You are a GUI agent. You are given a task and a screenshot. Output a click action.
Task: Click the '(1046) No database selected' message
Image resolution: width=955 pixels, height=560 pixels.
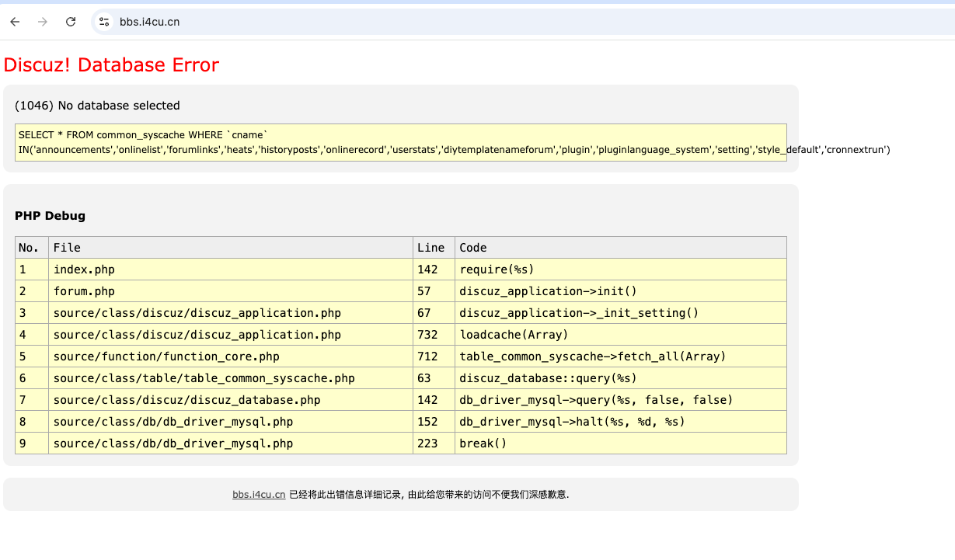coord(97,106)
